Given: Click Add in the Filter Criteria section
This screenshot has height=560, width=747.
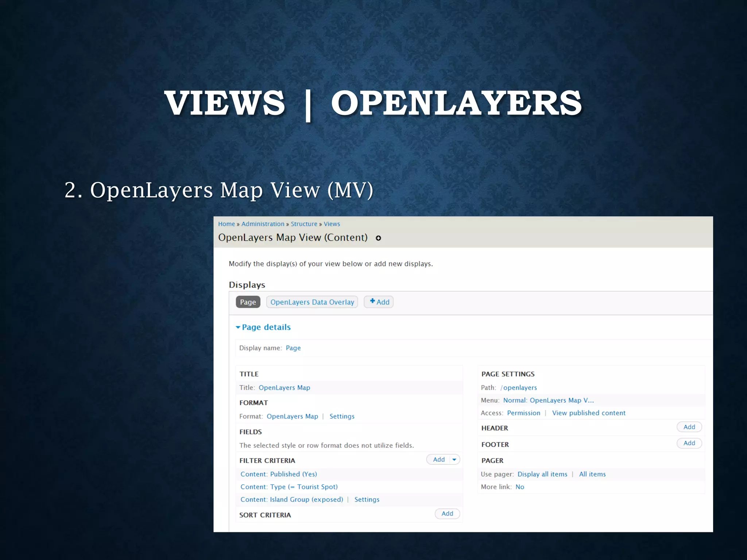Looking at the screenshot, I should tap(439, 459).
